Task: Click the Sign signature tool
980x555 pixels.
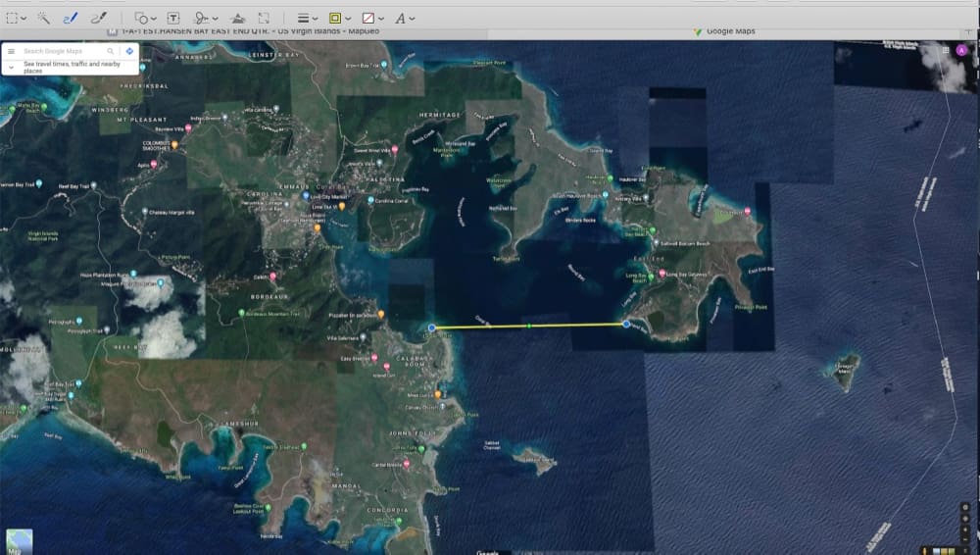Action: tap(201, 19)
